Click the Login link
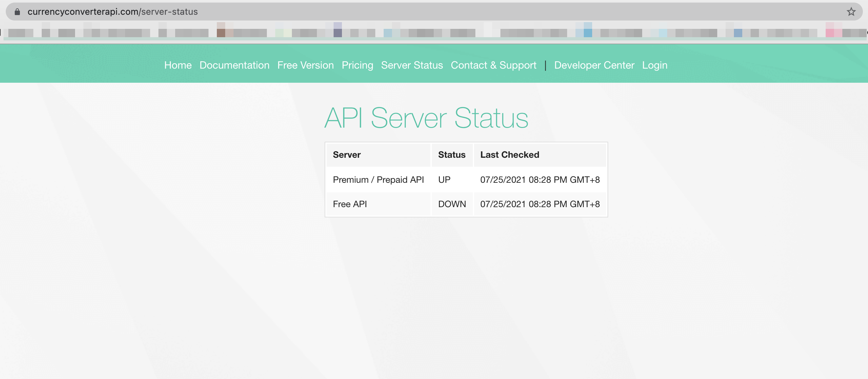 coord(654,65)
